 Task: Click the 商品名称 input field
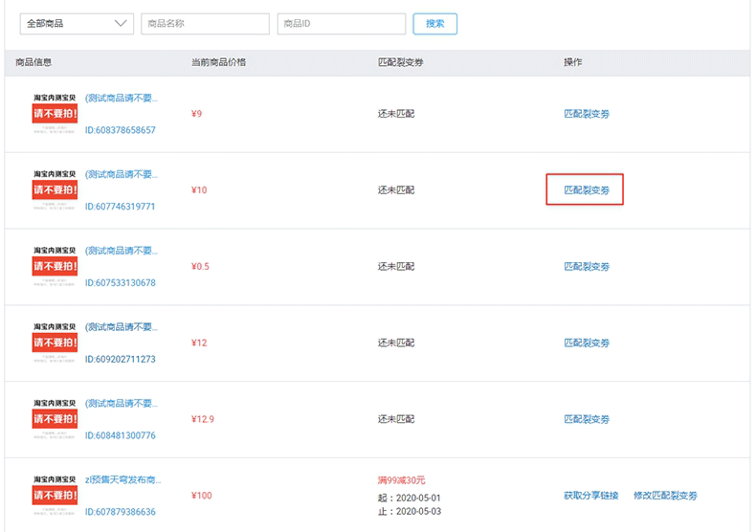205,24
